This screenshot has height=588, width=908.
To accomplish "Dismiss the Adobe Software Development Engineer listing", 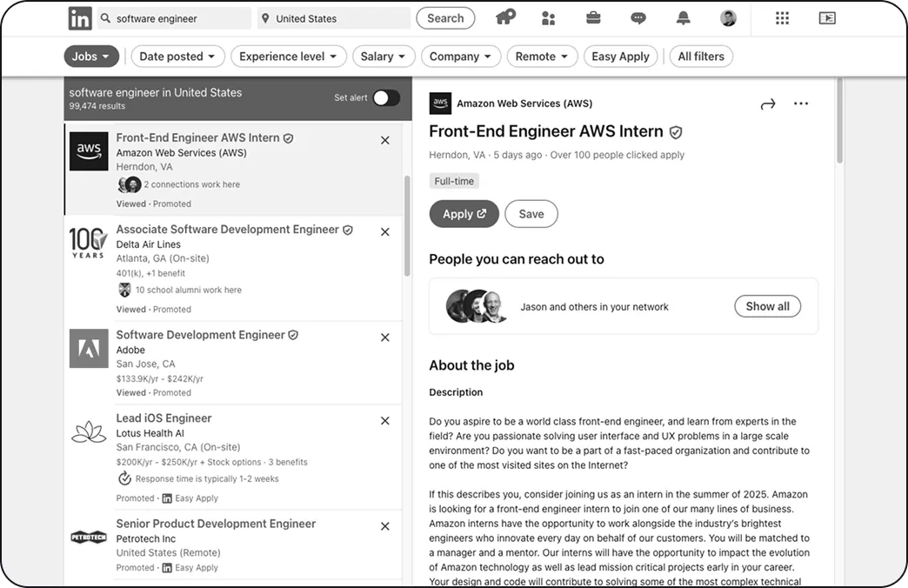I will coord(385,337).
